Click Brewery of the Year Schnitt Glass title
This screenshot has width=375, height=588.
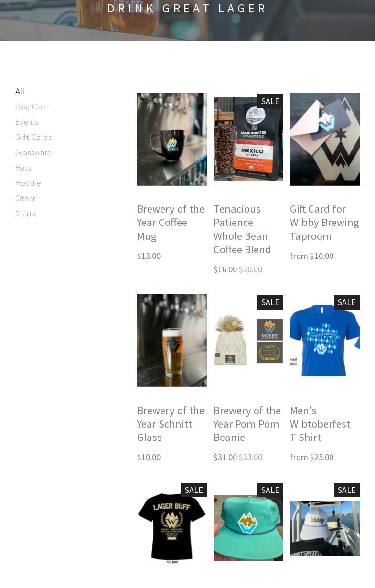point(171,424)
